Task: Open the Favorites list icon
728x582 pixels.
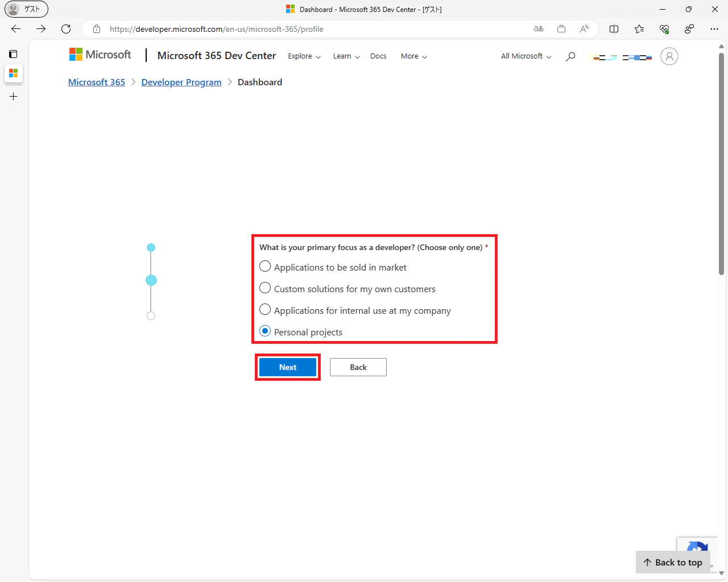Action: (x=639, y=29)
